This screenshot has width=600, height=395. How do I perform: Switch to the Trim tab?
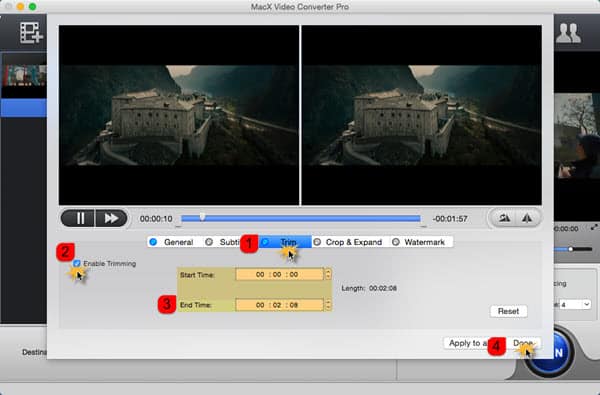click(285, 242)
